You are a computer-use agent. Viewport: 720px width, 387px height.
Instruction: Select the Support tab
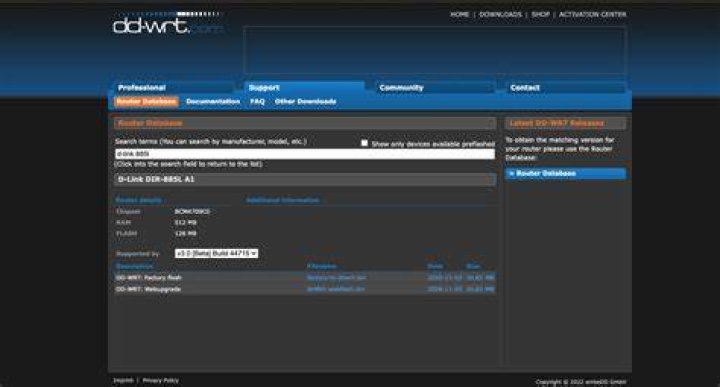tap(305, 88)
